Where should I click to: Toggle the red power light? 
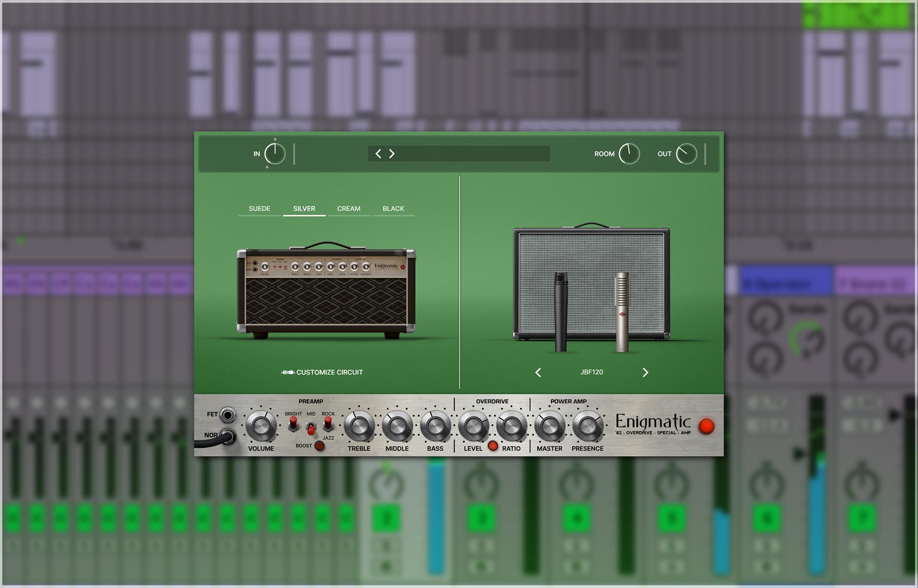(x=706, y=426)
